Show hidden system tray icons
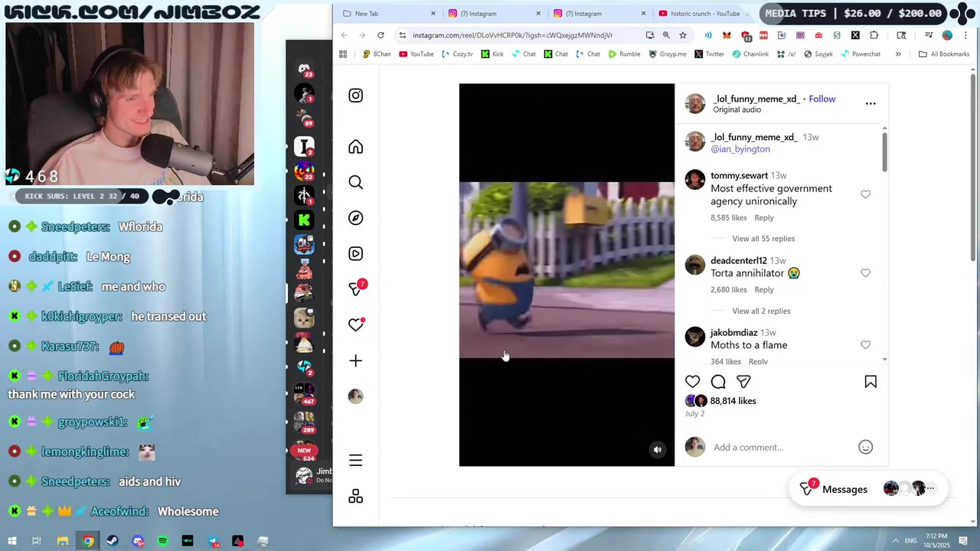980x551 pixels. (895, 541)
